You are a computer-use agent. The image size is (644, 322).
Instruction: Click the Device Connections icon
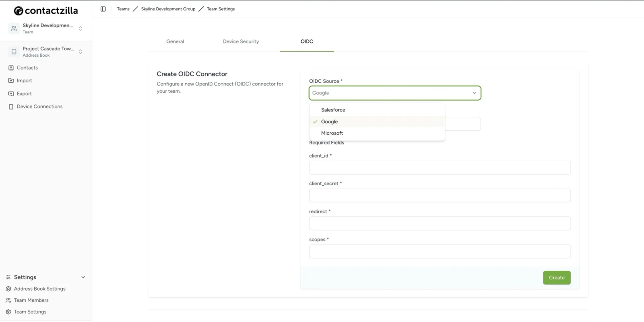coord(11,107)
